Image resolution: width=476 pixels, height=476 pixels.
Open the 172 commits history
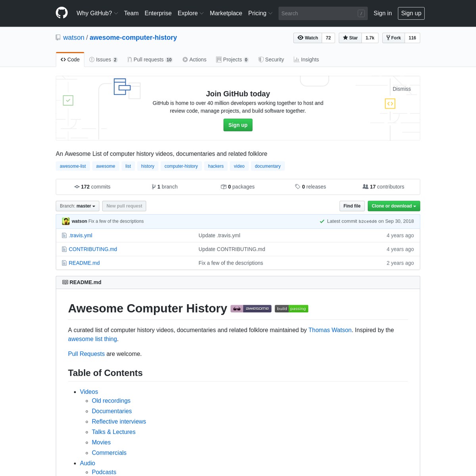point(92,187)
